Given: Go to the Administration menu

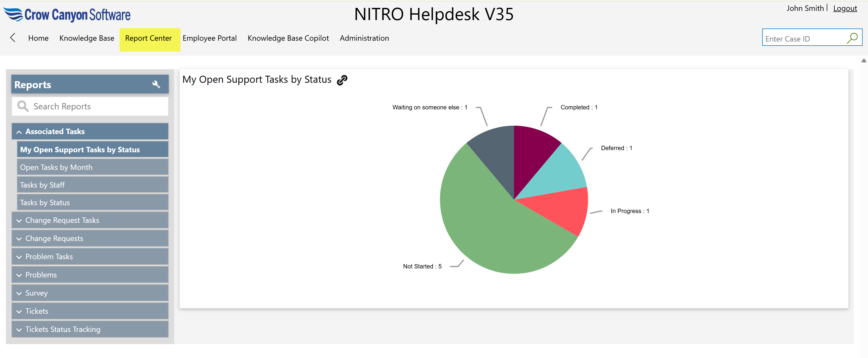Looking at the screenshot, I should (x=364, y=38).
